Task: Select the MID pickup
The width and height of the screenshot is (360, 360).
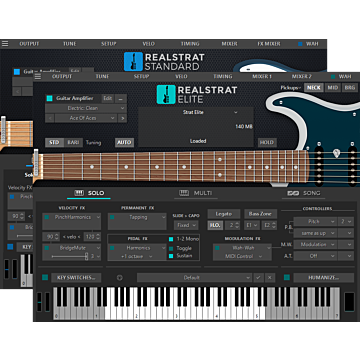Action: [x=333, y=88]
